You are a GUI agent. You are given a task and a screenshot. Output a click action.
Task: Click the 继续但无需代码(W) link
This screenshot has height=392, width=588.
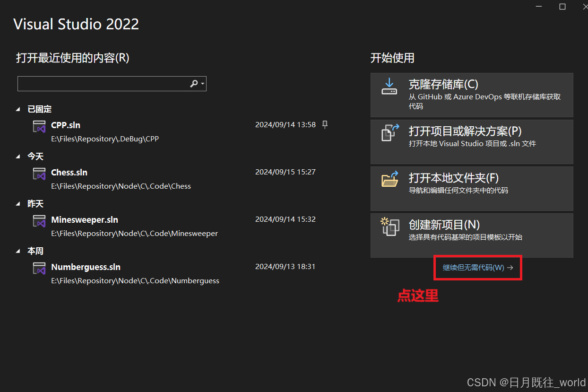[477, 268]
